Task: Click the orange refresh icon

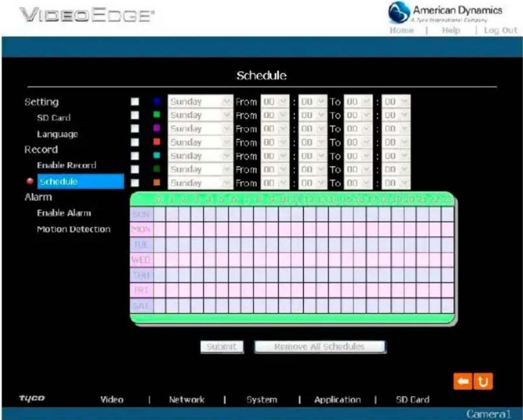Action: click(x=483, y=381)
